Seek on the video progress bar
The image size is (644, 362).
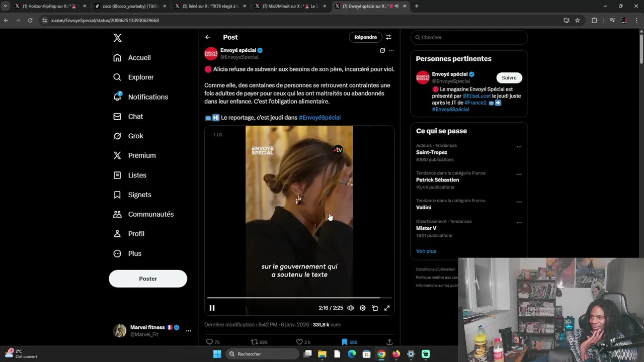click(x=299, y=298)
